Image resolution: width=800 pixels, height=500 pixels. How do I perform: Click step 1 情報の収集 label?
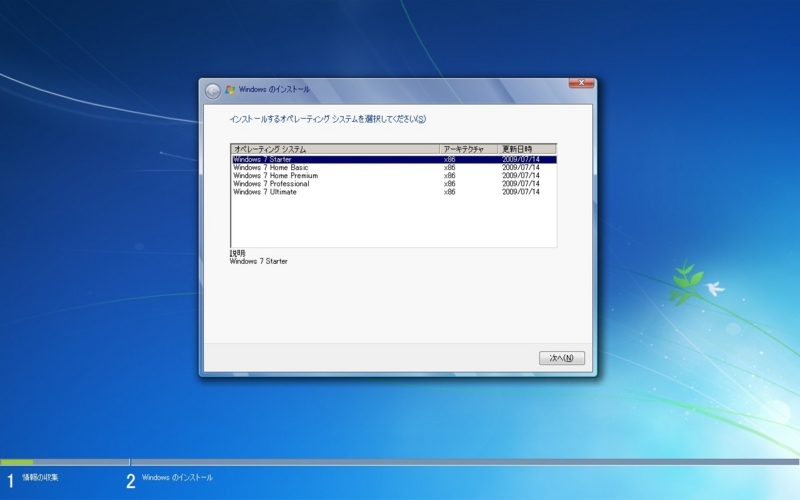tap(40, 478)
